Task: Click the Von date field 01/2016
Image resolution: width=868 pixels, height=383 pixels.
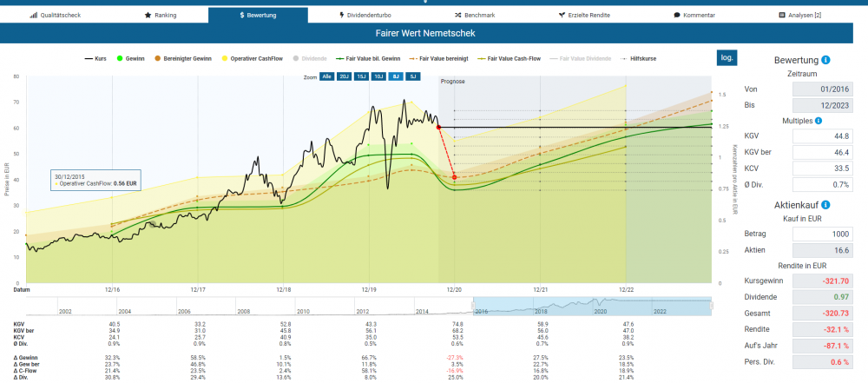Action: coord(823,89)
